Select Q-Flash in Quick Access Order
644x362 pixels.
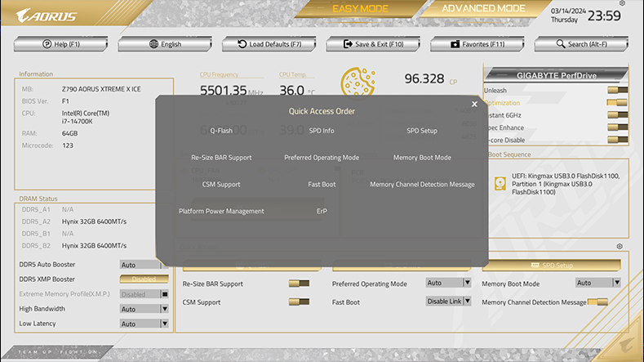click(221, 131)
